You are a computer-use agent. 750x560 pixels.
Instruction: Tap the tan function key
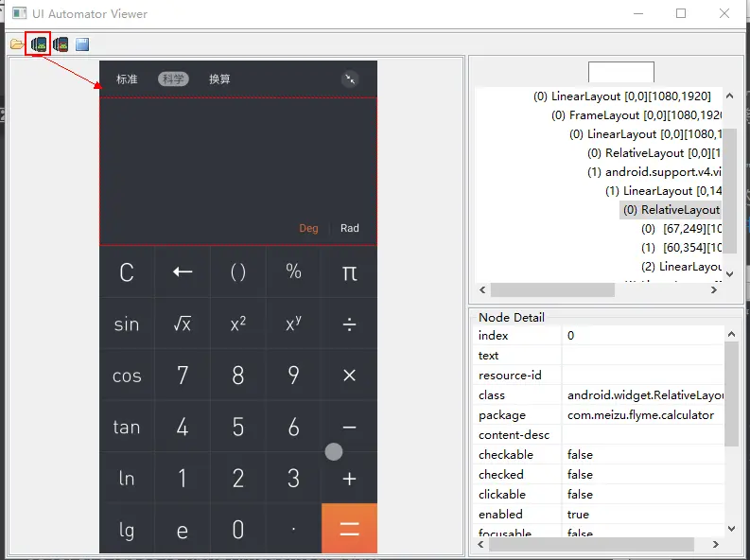[x=127, y=427]
